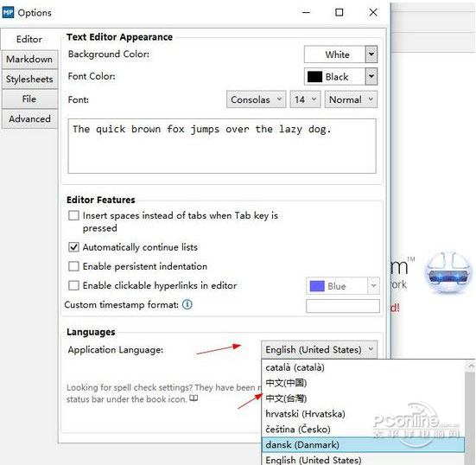Enable clickable hyperlinks in editor checkbox
The width and height of the screenshot is (476, 465).
[x=73, y=285]
